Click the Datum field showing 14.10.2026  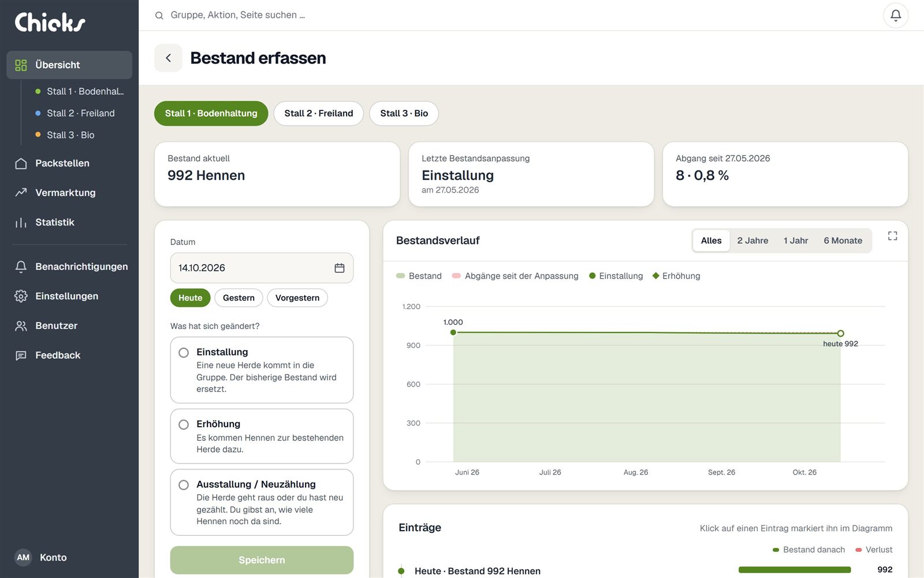tap(262, 268)
